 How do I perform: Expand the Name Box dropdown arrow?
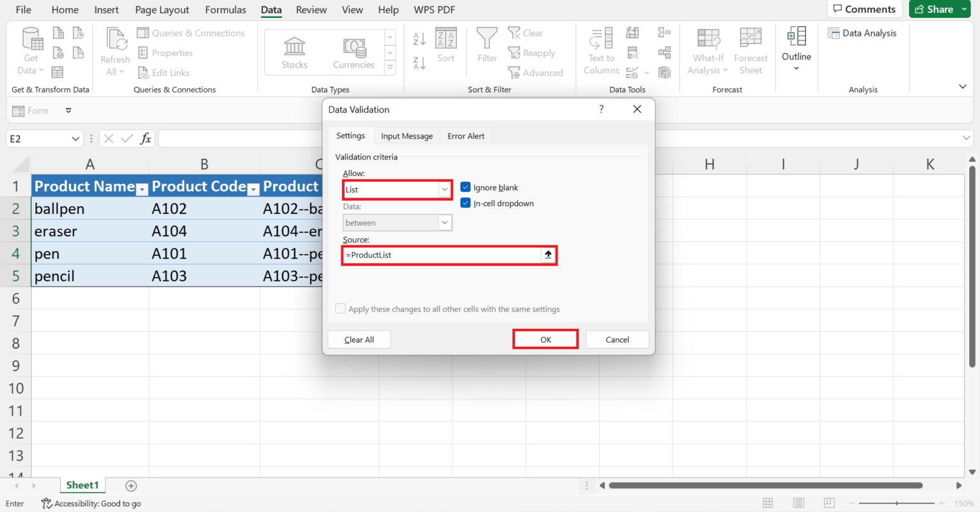coord(75,139)
